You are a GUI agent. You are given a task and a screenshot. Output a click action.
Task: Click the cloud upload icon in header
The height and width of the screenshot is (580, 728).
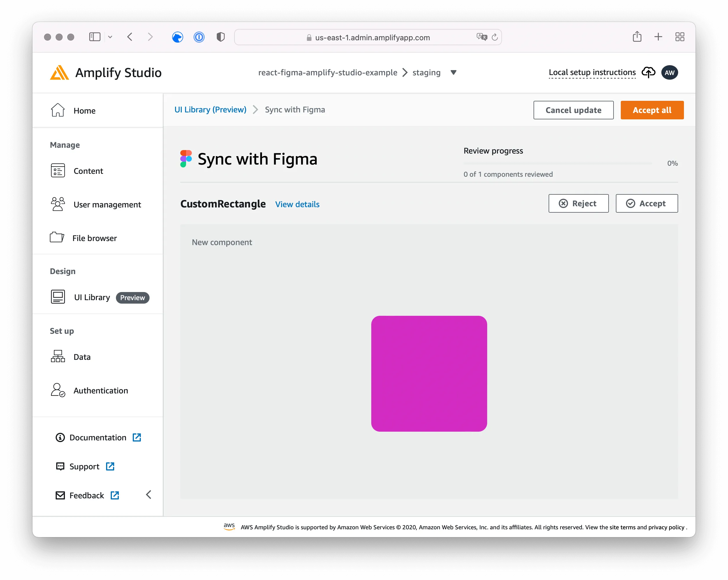(x=649, y=72)
